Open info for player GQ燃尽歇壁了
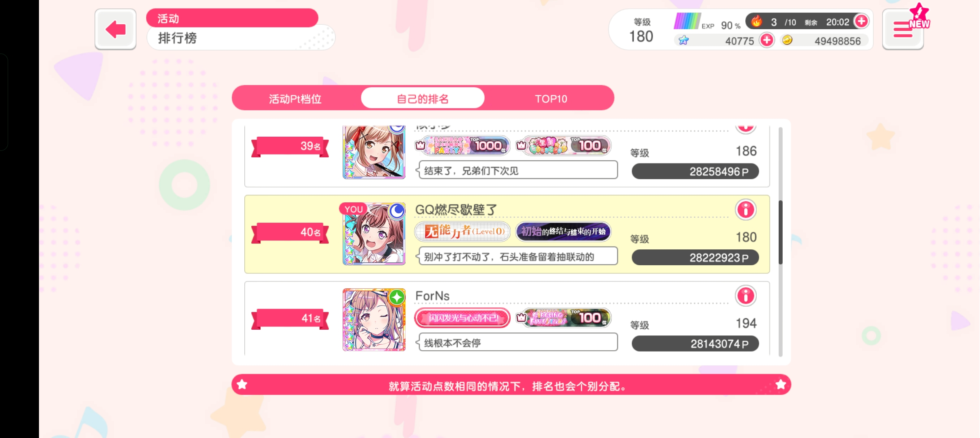The image size is (980, 438). [x=745, y=210]
